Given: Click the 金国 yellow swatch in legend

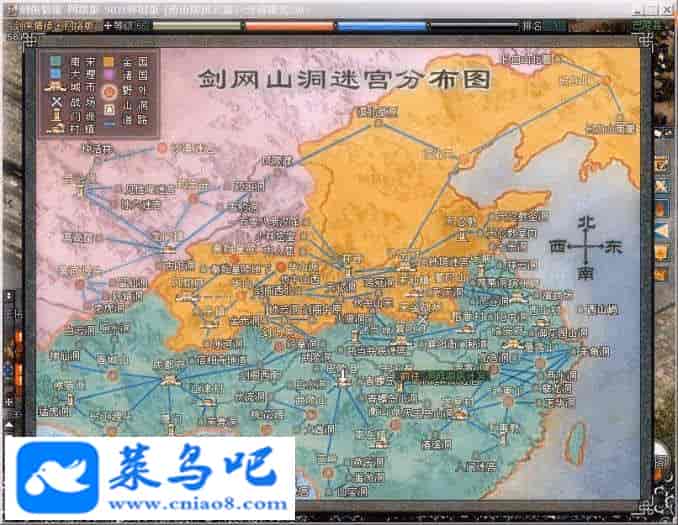Looking at the screenshot, I should (109, 61).
